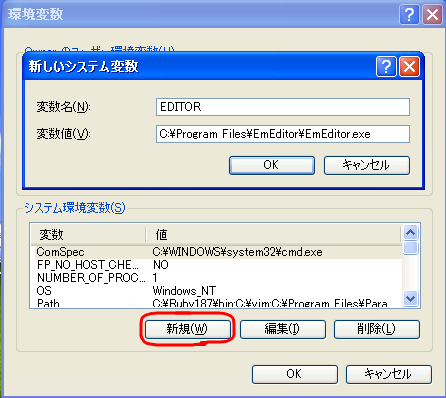Click the 新規(W) button for system variables

[187, 329]
